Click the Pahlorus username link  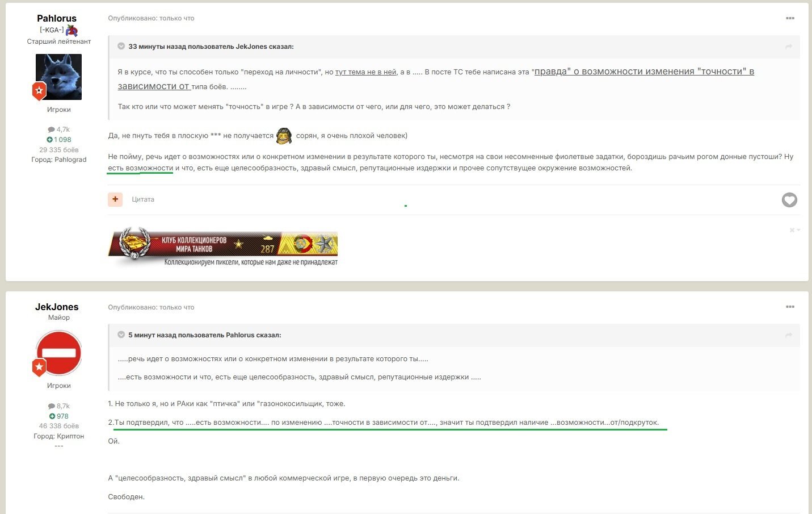[57, 18]
